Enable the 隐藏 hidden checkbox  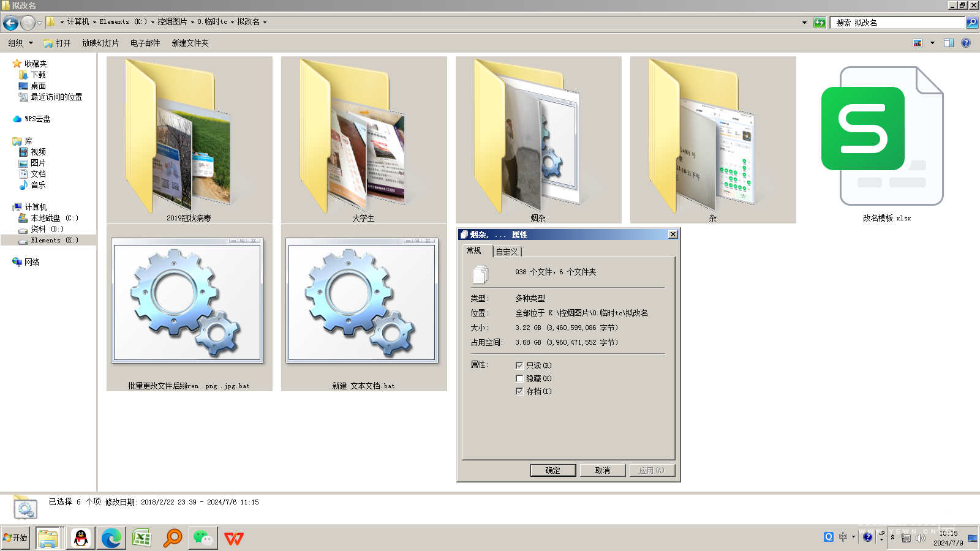click(x=519, y=378)
